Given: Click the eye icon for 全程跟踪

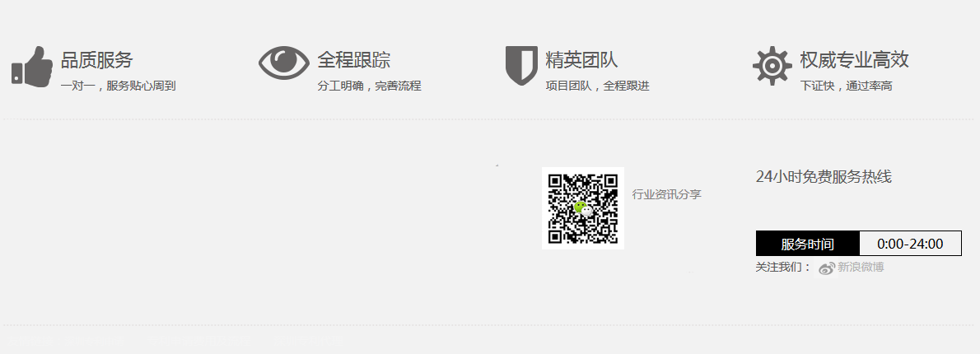Looking at the screenshot, I should [x=284, y=63].
